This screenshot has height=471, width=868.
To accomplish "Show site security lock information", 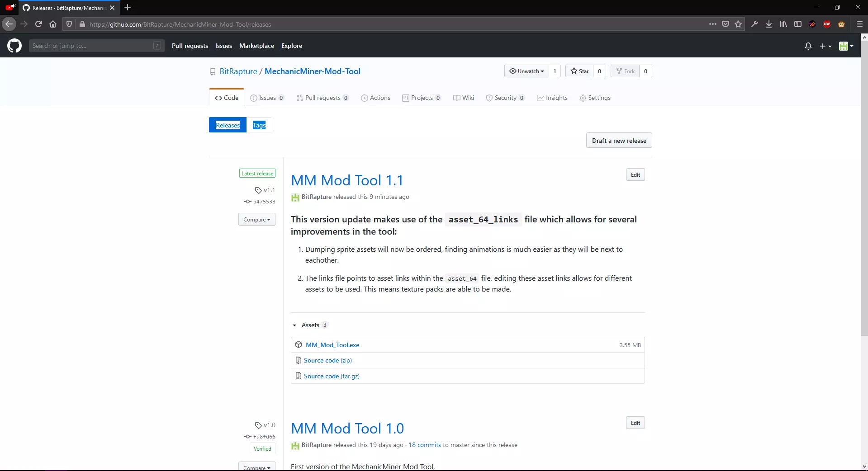I will point(82,24).
